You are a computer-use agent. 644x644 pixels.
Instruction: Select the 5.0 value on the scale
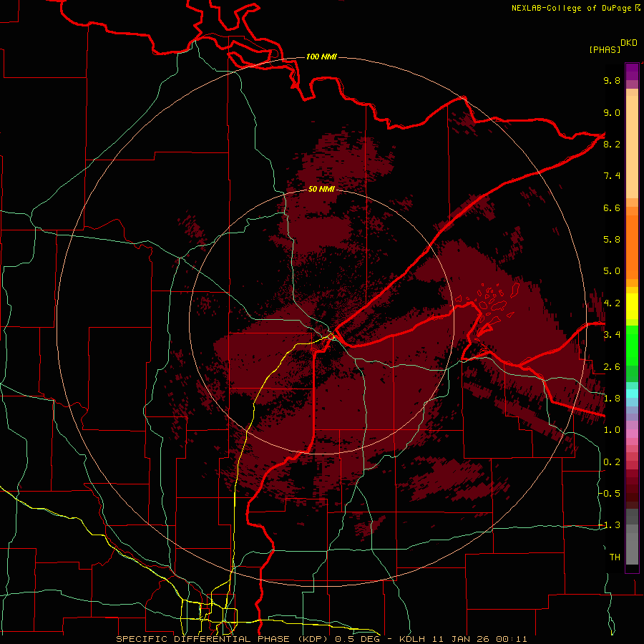coord(612,271)
